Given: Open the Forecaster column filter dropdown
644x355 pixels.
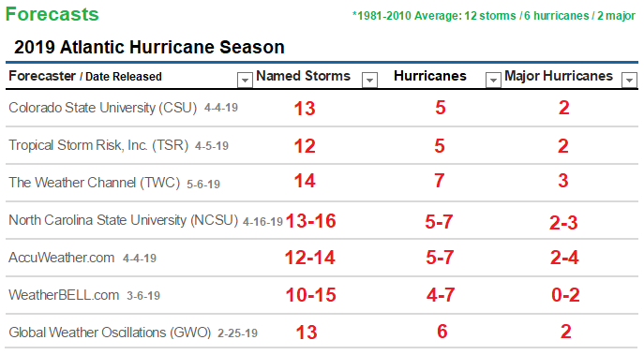Looking at the screenshot, I should (245, 80).
